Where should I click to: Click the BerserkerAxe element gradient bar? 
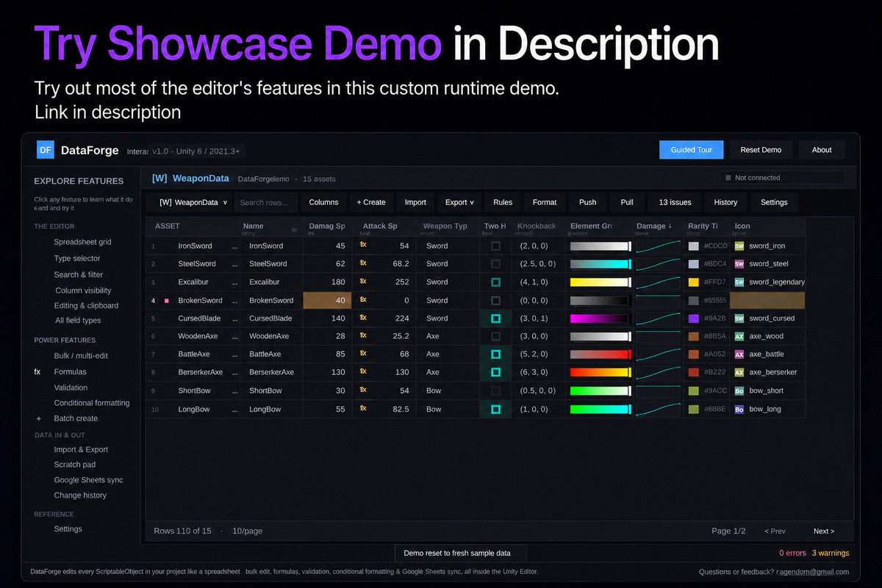[x=600, y=373]
